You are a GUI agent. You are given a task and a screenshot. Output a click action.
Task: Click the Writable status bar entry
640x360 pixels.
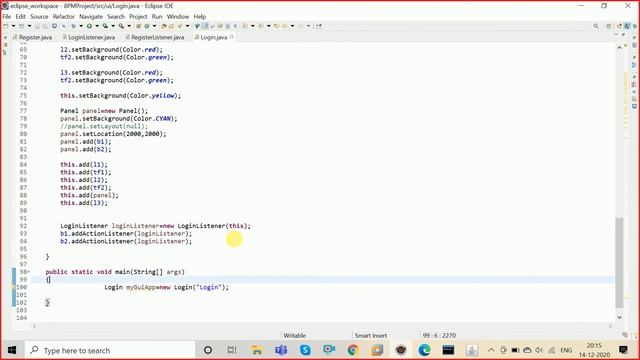[x=294, y=336]
